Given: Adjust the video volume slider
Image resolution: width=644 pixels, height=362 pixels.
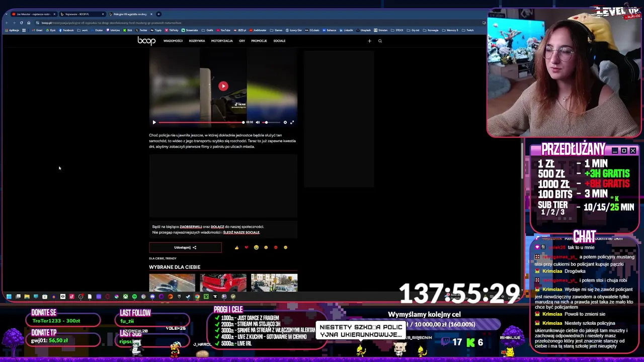Looking at the screenshot, I should click(272, 122).
